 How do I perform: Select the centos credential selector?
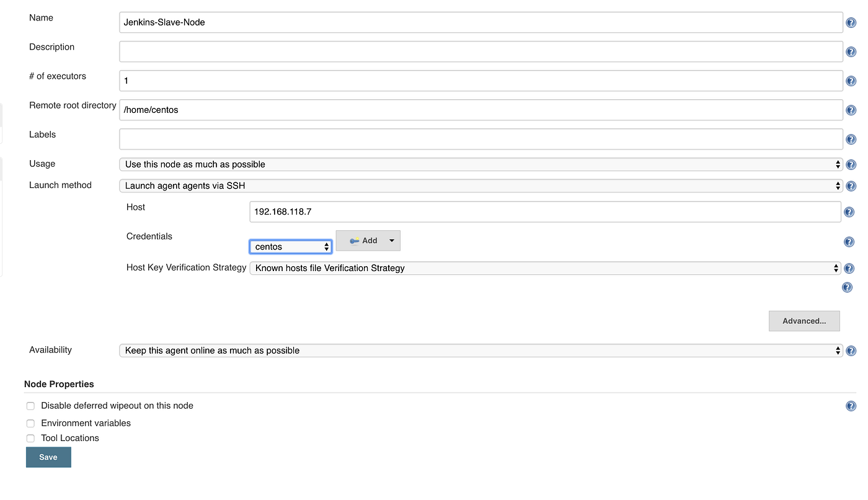tap(290, 246)
